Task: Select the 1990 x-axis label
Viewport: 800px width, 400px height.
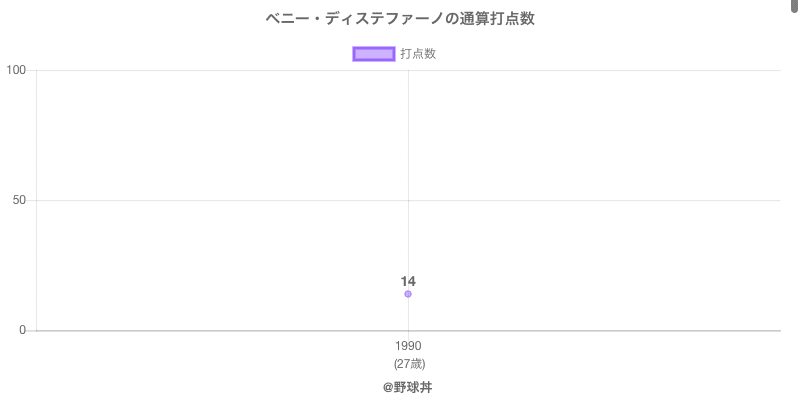Action: pyautogui.click(x=408, y=346)
